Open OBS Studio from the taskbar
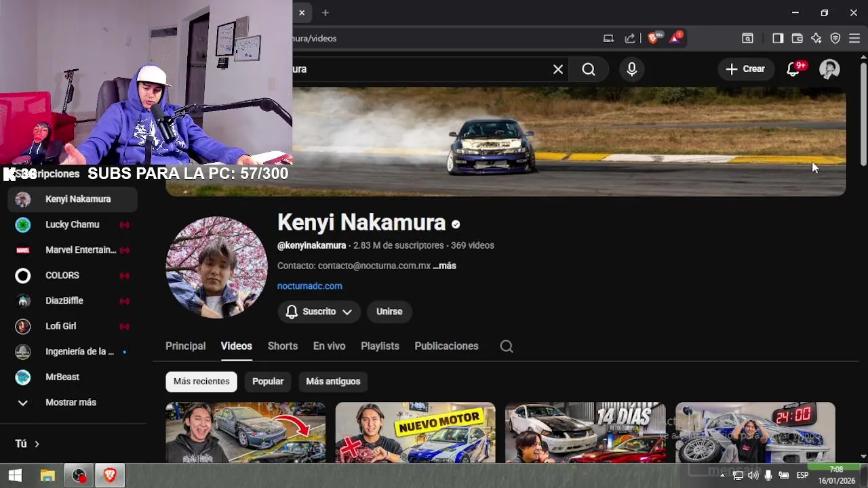The height and width of the screenshot is (488, 868). point(79,476)
